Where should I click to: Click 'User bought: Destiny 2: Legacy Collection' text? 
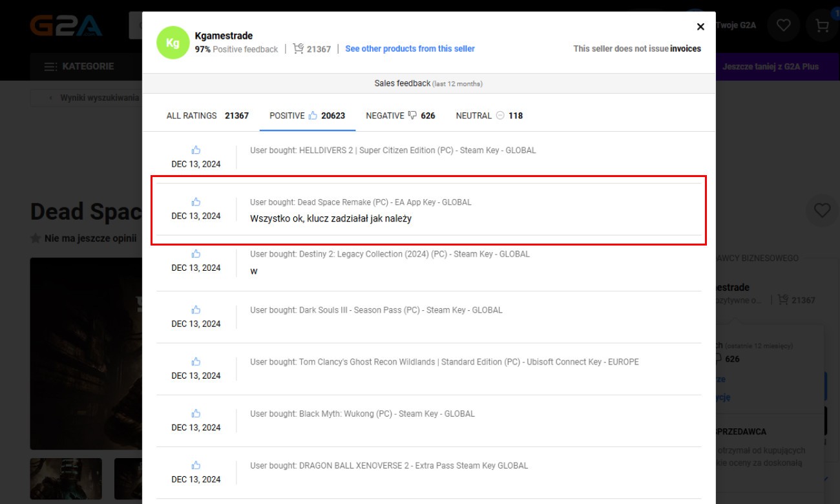point(390,254)
